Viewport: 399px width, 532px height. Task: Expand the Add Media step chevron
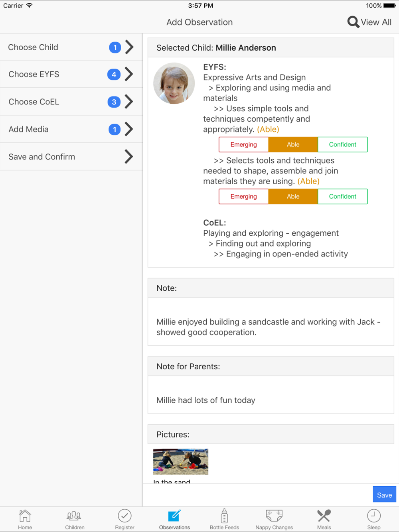tap(129, 129)
